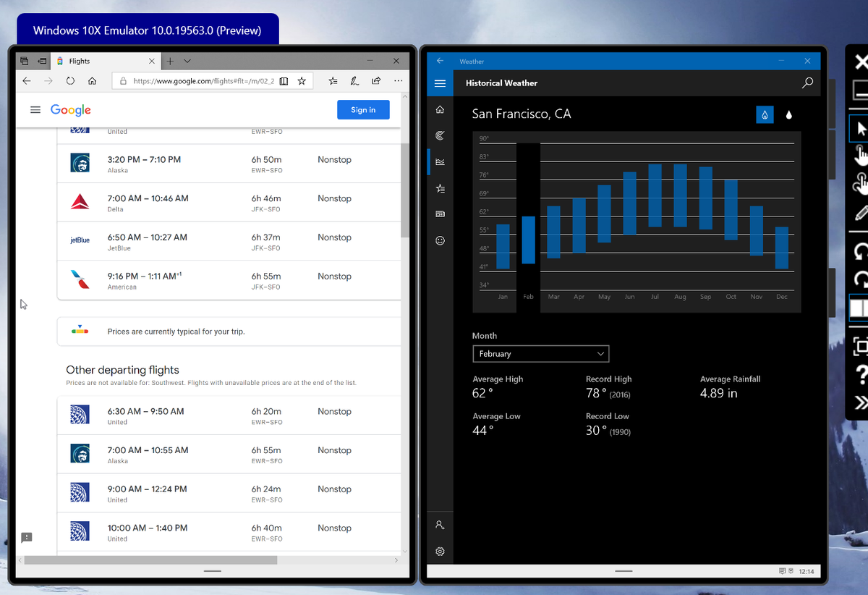The height and width of the screenshot is (595, 868).
Task: Open the Edge favorites hub icon
Action: tap(333, 81)
